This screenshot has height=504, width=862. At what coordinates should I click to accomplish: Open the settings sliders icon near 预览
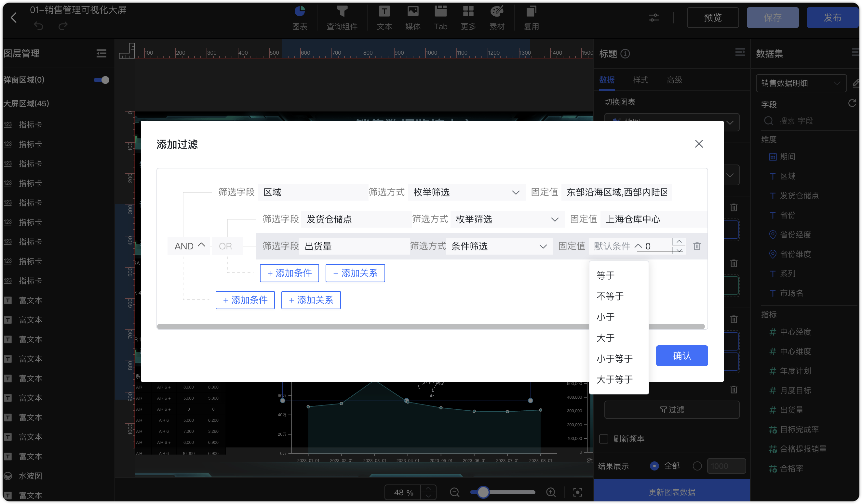(654, 18)
